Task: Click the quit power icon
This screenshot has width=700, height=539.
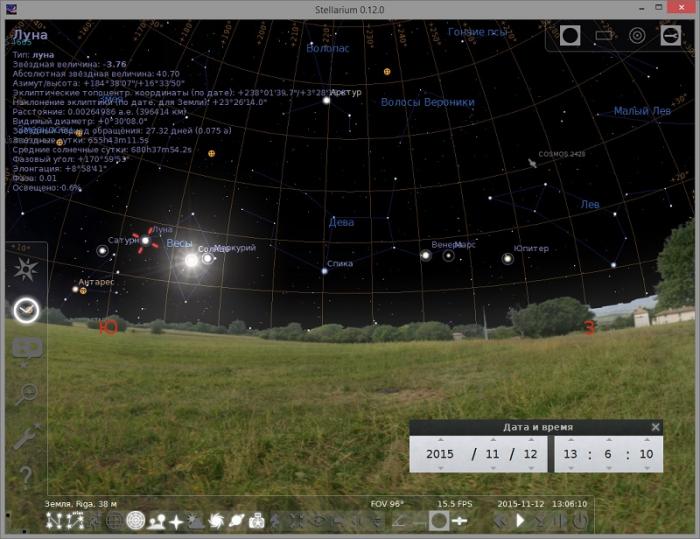Action: coord(580,521)
